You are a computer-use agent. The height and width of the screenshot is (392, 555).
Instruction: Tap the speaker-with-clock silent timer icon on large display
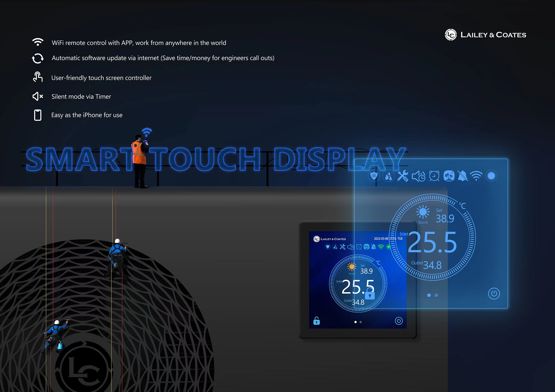[x=419, y=176]
